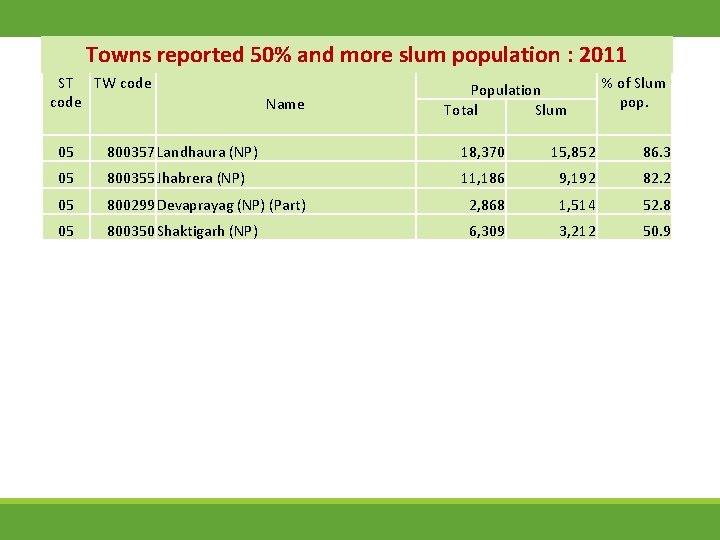Select total population 11,186

pos(483,178)
